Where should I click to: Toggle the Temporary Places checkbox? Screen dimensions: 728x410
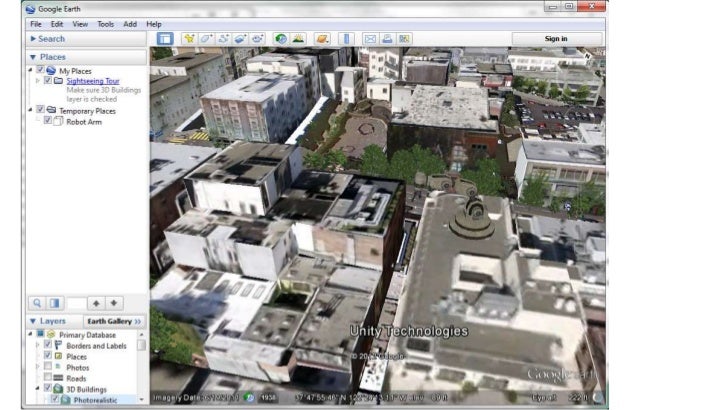point(40,110)
